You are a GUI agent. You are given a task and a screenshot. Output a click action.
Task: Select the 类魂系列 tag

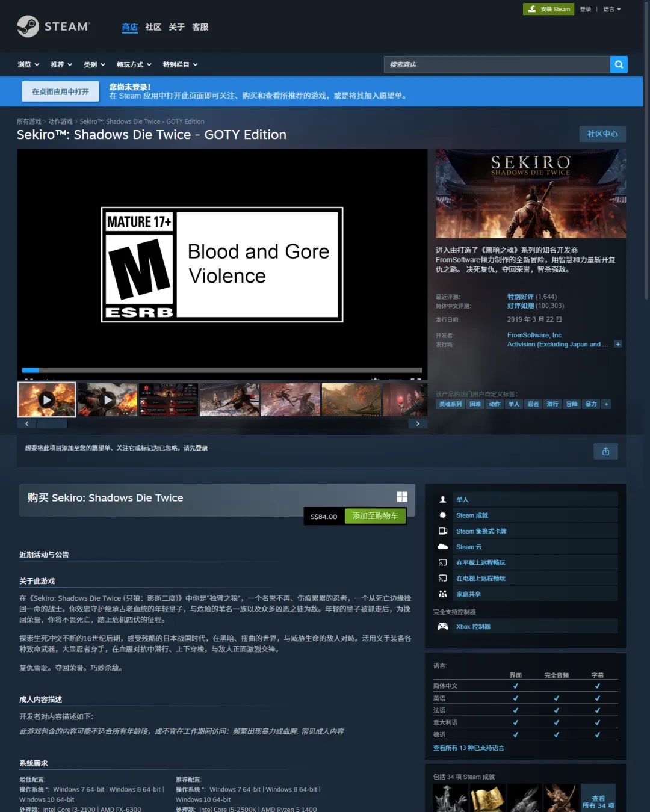point(450,404)
